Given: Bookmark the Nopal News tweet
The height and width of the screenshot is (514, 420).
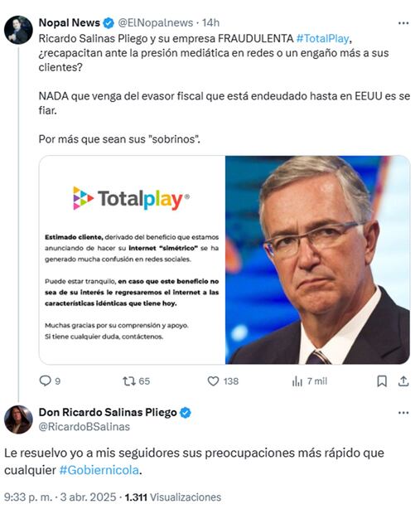Looking at the screenshot, I should (x=382, y=381).
